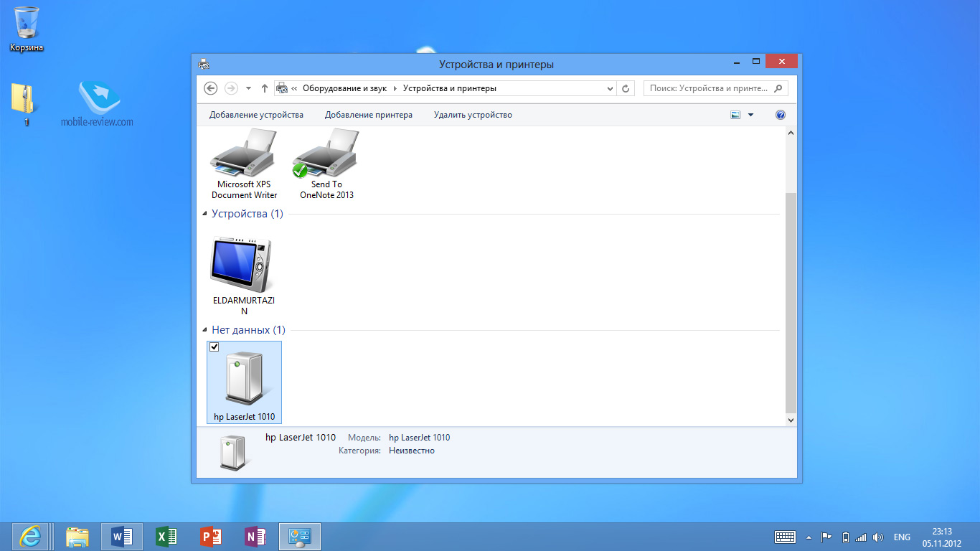Screen dimensions: 980x551
Task: Open the Recycle Bin (Корзина) desktop icon
Action: [27, 29]
